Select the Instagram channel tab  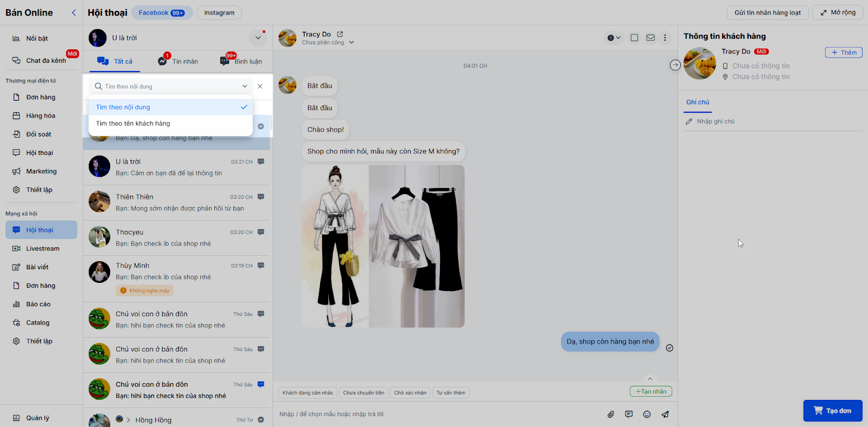pyautogui.click(x=219, y=12)
